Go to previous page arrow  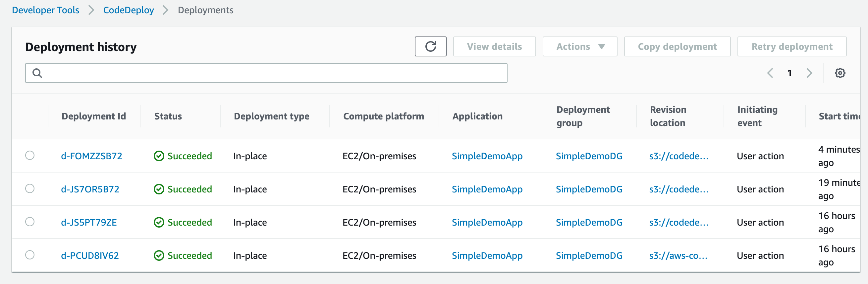770,73
